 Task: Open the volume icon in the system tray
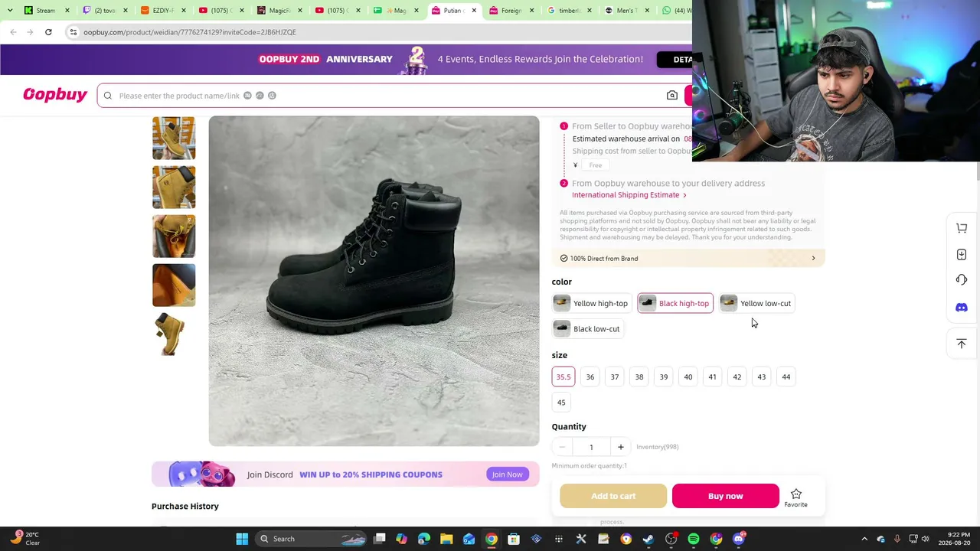(x=925, y=539)
